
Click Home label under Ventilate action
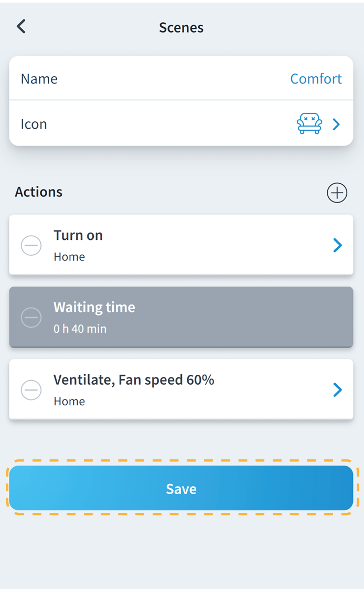[69, 402]
